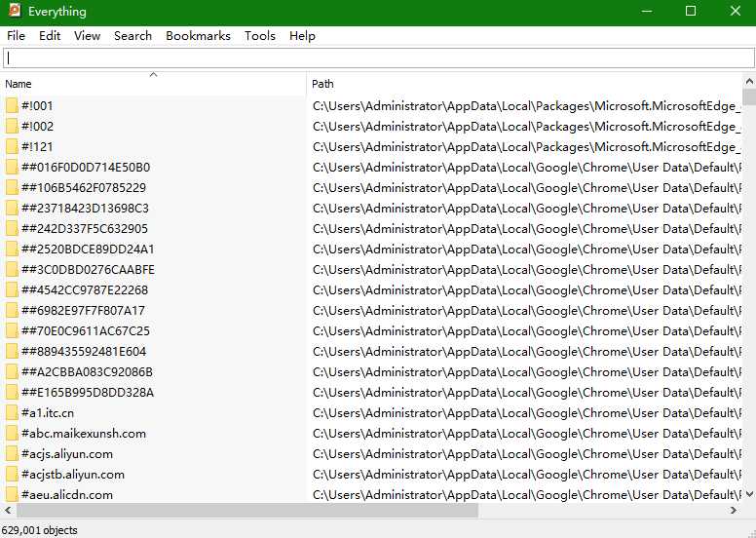Click folder icon of ##6982E97F7F807A17
Image resolution: width=756 pixels, height=538 pixels.
[12, 311]
